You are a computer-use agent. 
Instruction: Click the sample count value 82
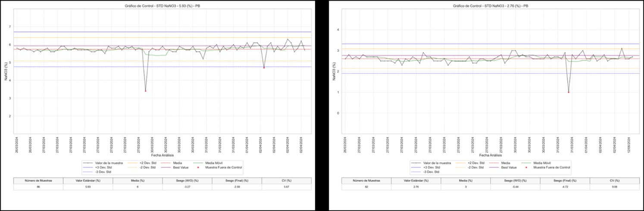(366, 187)
